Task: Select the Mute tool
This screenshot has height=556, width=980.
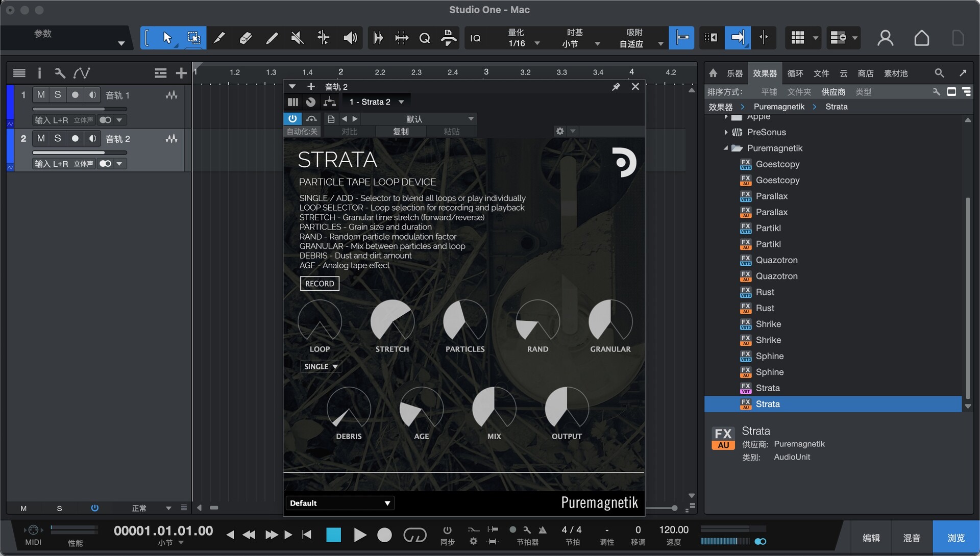Action: click(x=297, y=38)
